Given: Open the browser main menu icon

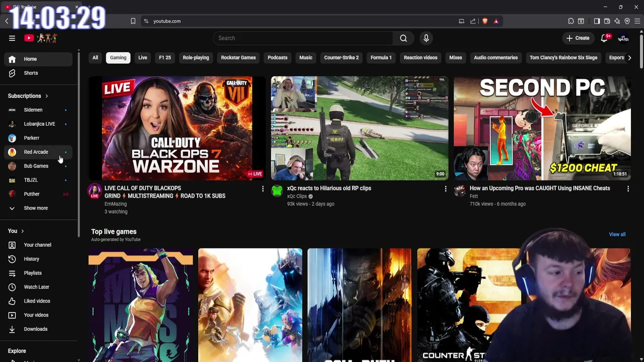Looking at the screenshot, I should (637, 21).
